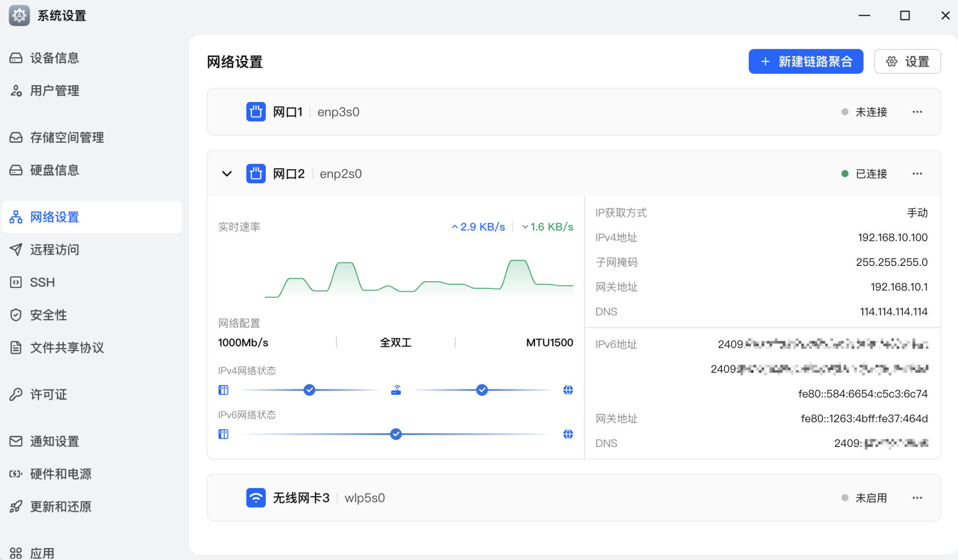
Task: Click the 新建链路聚合 button
Action: 806,61
